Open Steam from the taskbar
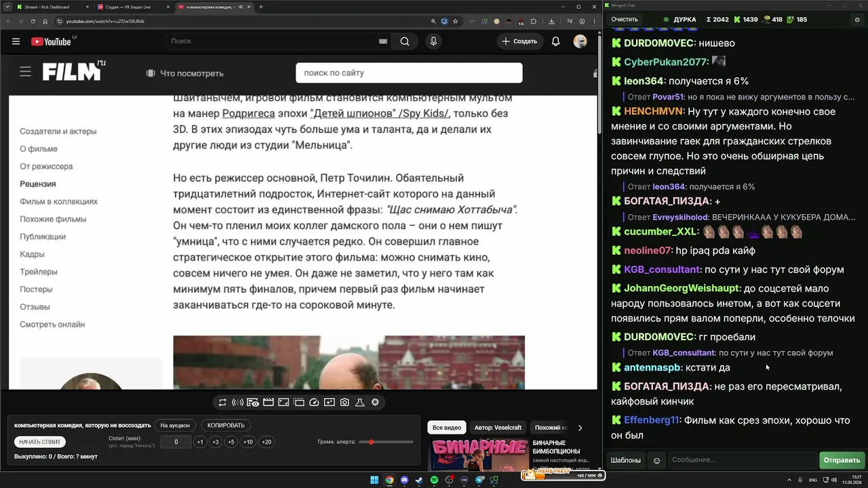Screen dimensions: 868x488 click(420, 481)
